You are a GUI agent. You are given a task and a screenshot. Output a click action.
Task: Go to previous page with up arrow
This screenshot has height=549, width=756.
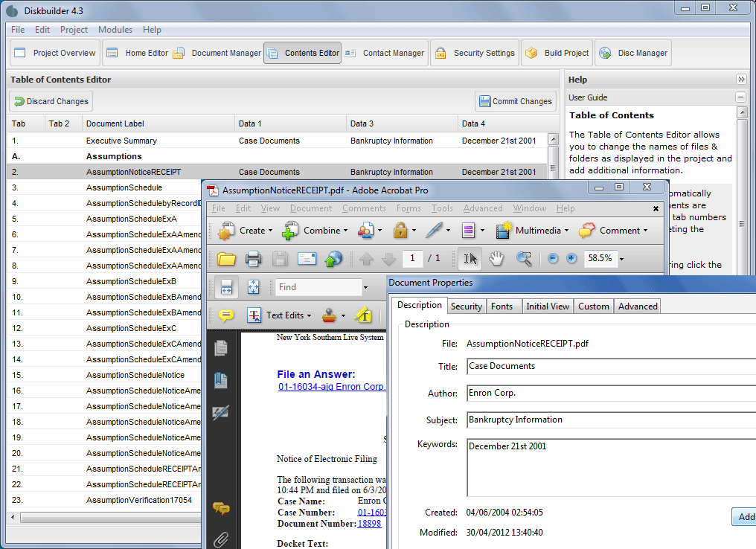366,260
